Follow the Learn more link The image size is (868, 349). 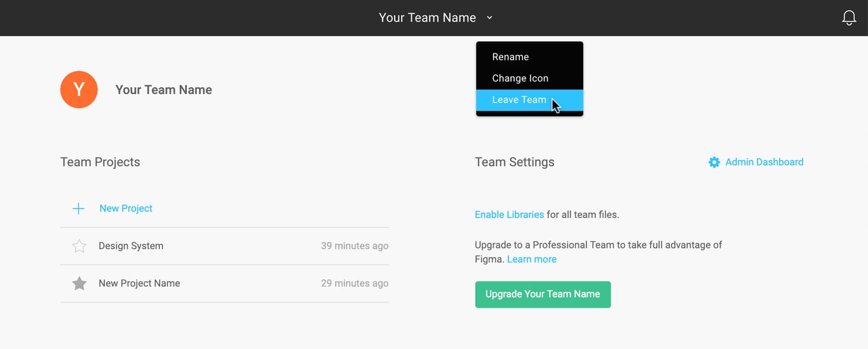point(531,259)
